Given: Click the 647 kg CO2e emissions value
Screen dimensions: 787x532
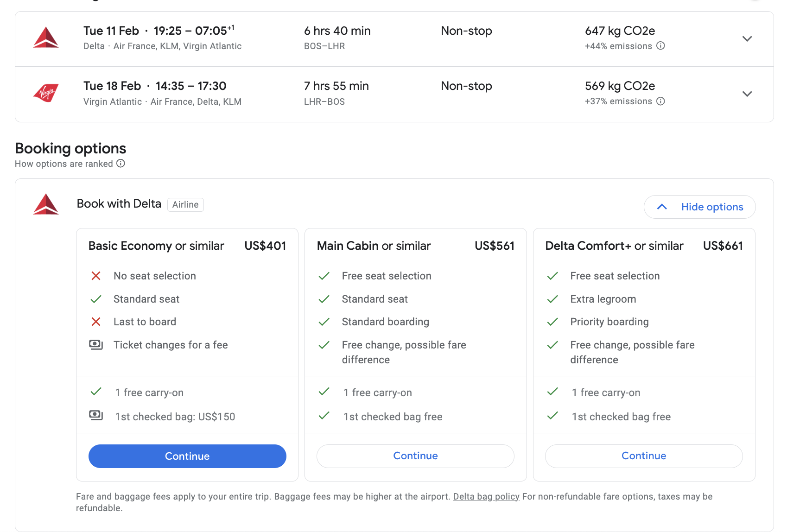Looking at the screenshot, I should coord(620,31).
